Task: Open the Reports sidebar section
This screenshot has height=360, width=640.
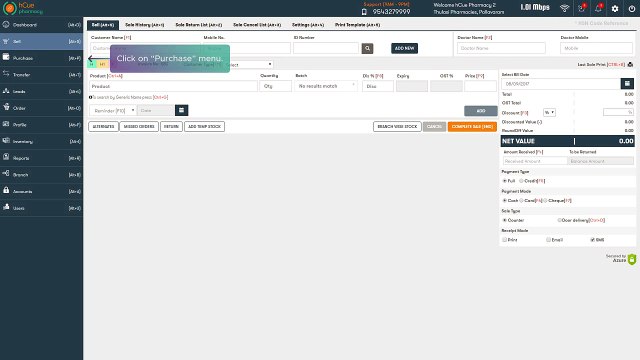Action: tap(41, 158)
